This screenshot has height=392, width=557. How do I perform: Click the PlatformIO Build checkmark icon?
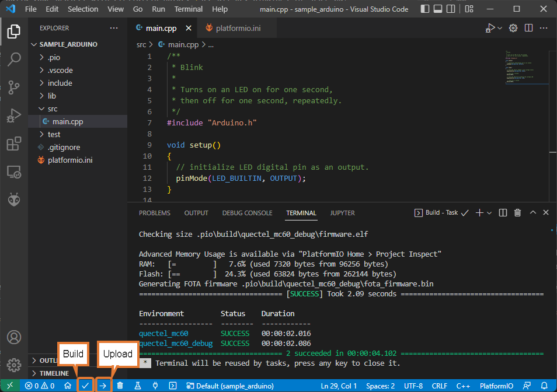[85, 386]
